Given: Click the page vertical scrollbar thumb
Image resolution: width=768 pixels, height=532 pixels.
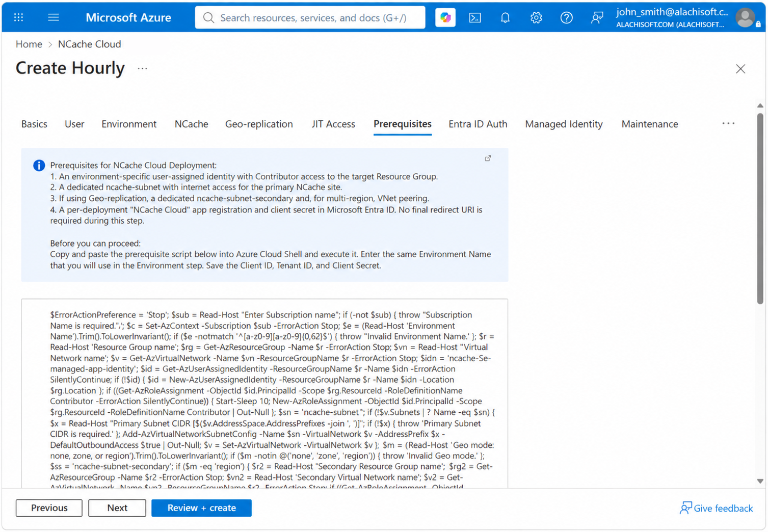Looking at the screenshot, I should [x=760, y=209].
